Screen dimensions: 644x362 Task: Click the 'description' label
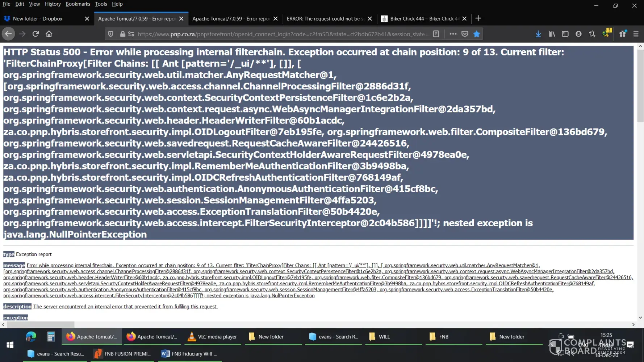(17, 307)
